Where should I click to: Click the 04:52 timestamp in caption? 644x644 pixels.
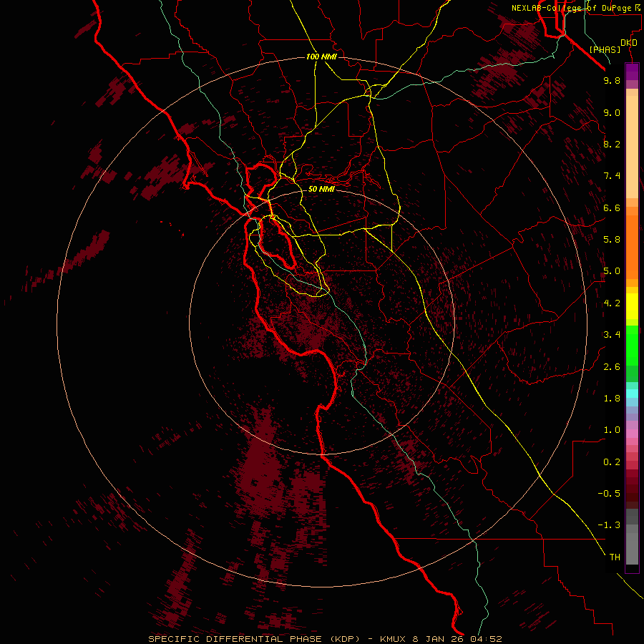[x=487, y=639]
